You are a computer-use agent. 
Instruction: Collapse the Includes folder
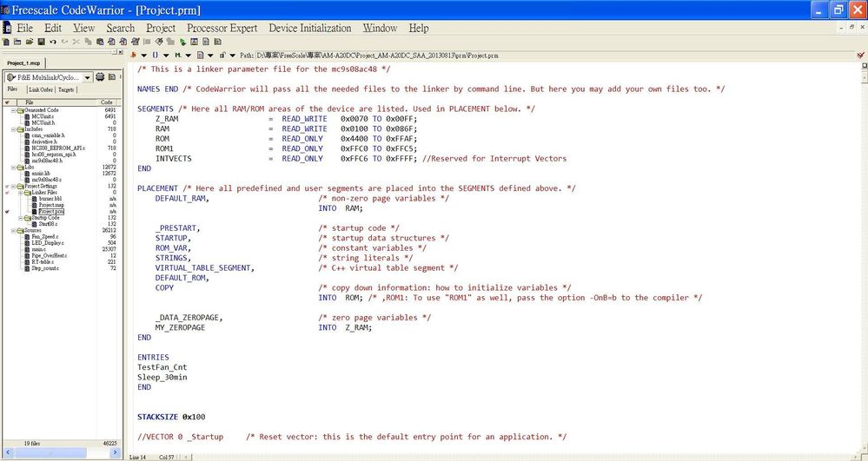[x=13, y=129]
